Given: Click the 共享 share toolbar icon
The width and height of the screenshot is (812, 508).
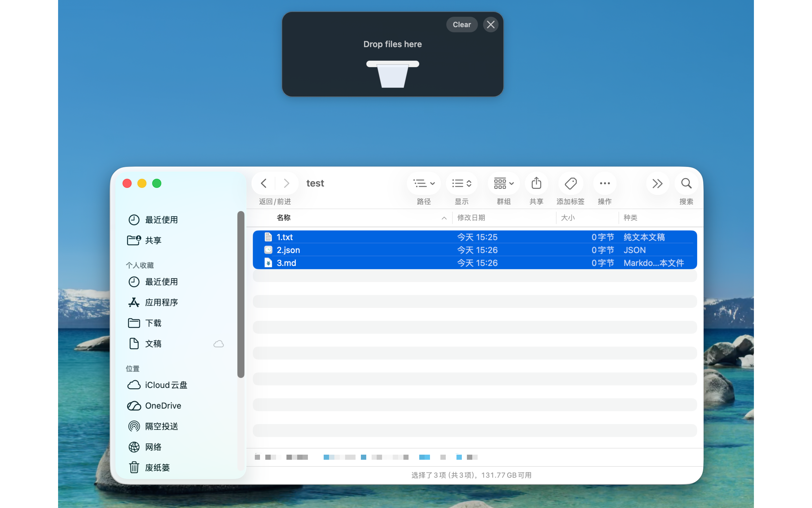Looking at the screenshot, I should (536, 183).
